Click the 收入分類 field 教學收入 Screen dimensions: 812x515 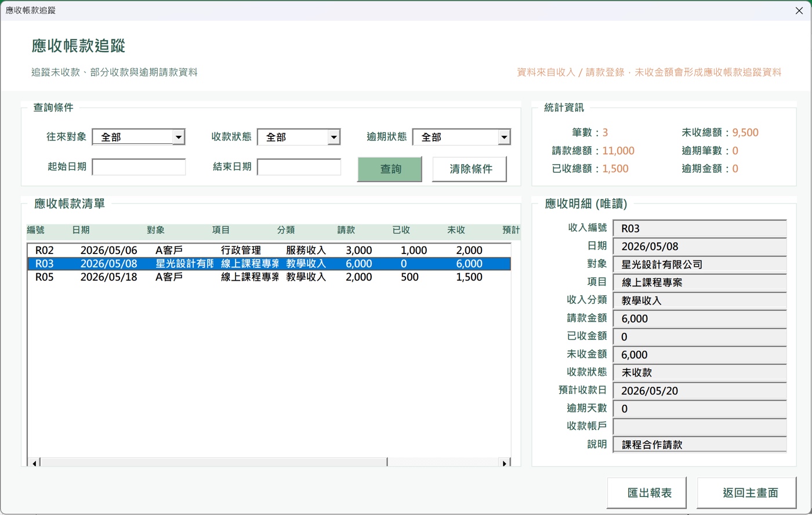[x=699, y=300]
